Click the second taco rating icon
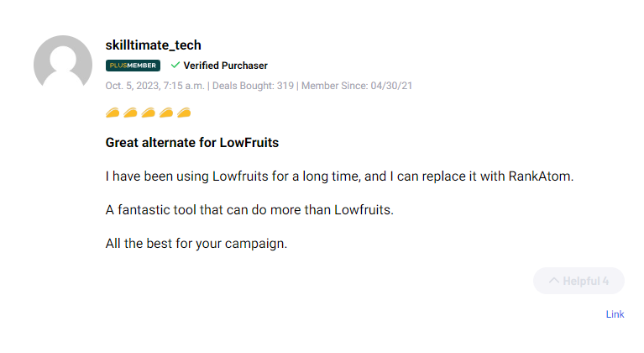Viewport: 644px width, 353px height. pyautogui.click(x=130, y=113)
